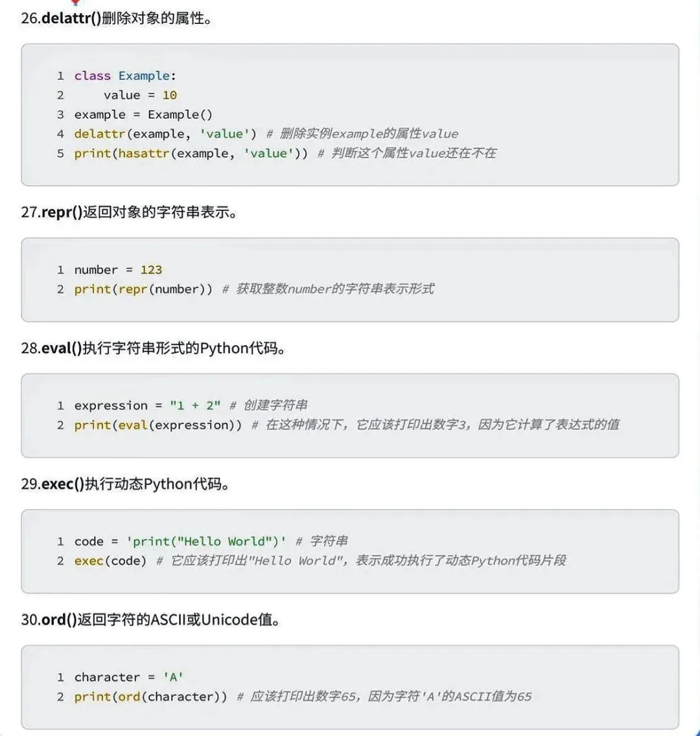700x736 pixels.
Task: Click the comment about ASCII value 65
Action: (384, 696)
